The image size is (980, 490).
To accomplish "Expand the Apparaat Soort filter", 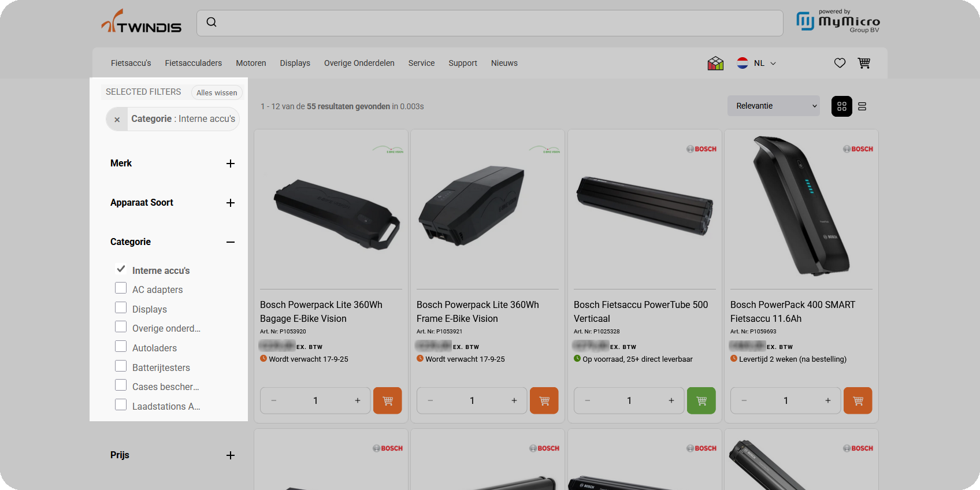I will 231,203.
